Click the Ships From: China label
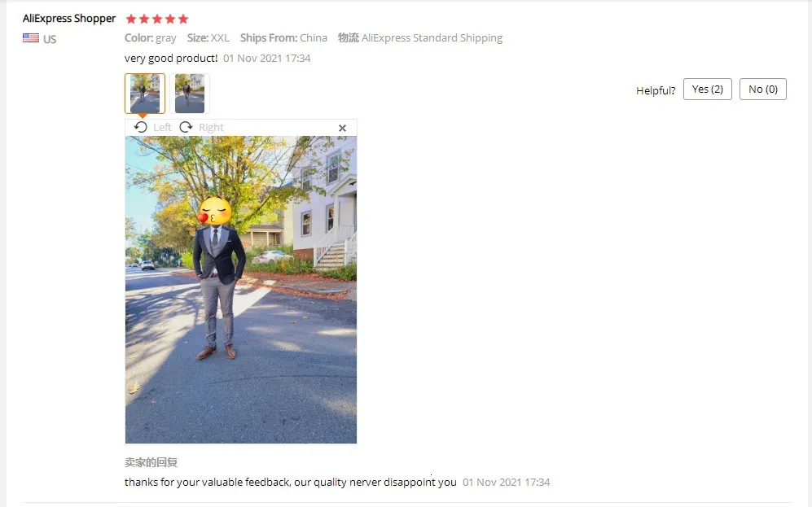Viewport: 812px width, 507px height. (283, 37)
